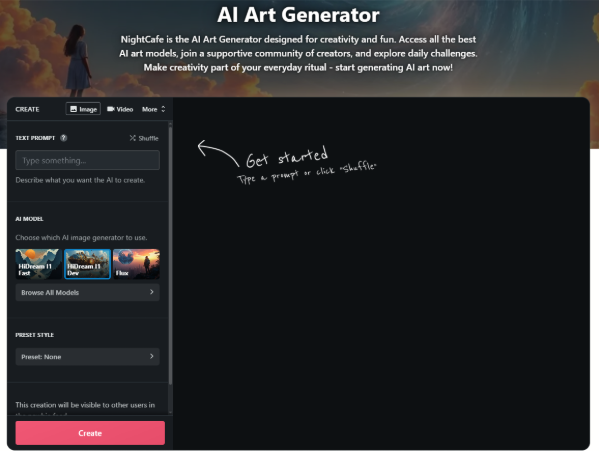Screen dimensions: 599x451
Task: Switch to the Video tab
Action: tap(120, 109)
